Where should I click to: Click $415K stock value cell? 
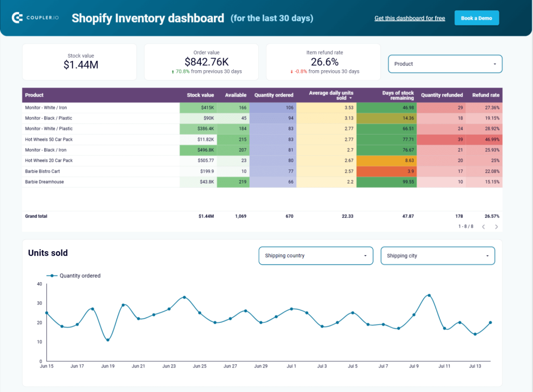pos(198,108)
